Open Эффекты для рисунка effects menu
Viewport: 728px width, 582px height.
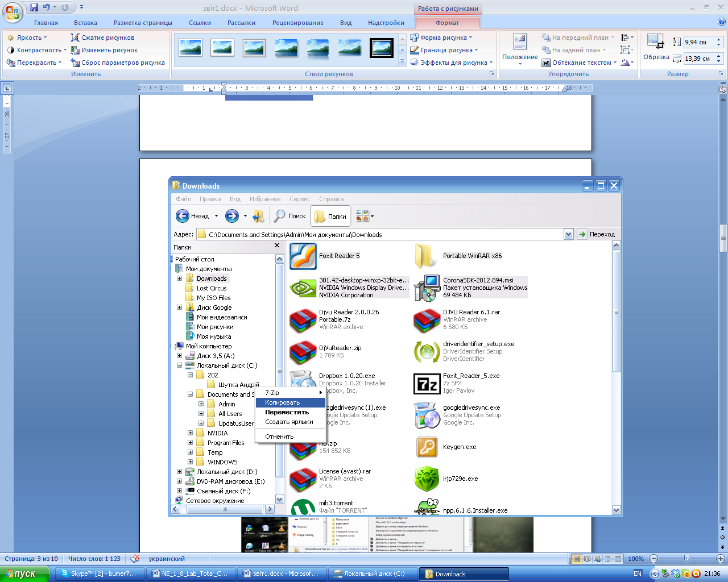click(452, 63)
